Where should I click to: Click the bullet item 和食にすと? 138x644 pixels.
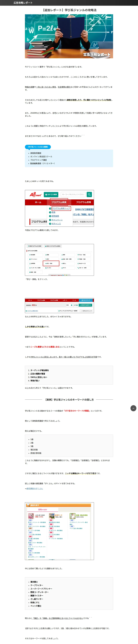(35, 602)
